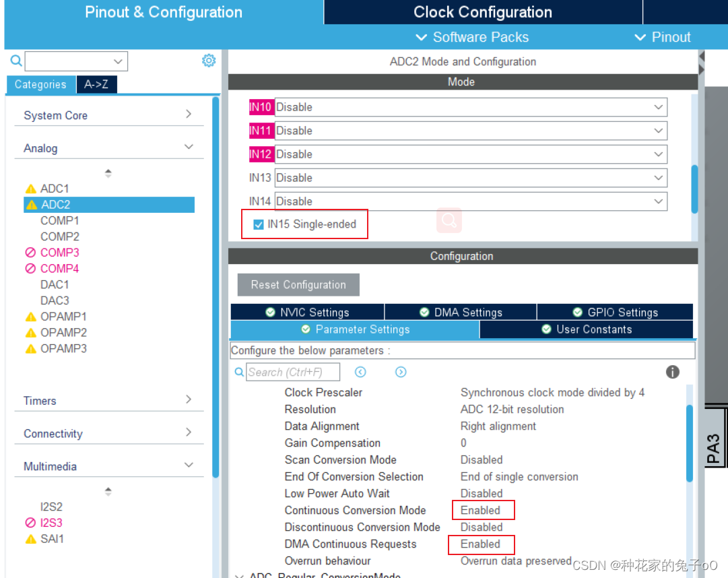Select DAC1 in the Analog list
This screenshot has height=578, width=728.
click(55, 284)
